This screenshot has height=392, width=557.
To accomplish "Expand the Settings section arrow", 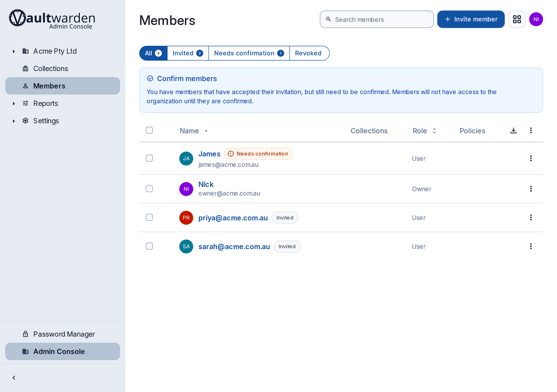I will pos(14,121).
